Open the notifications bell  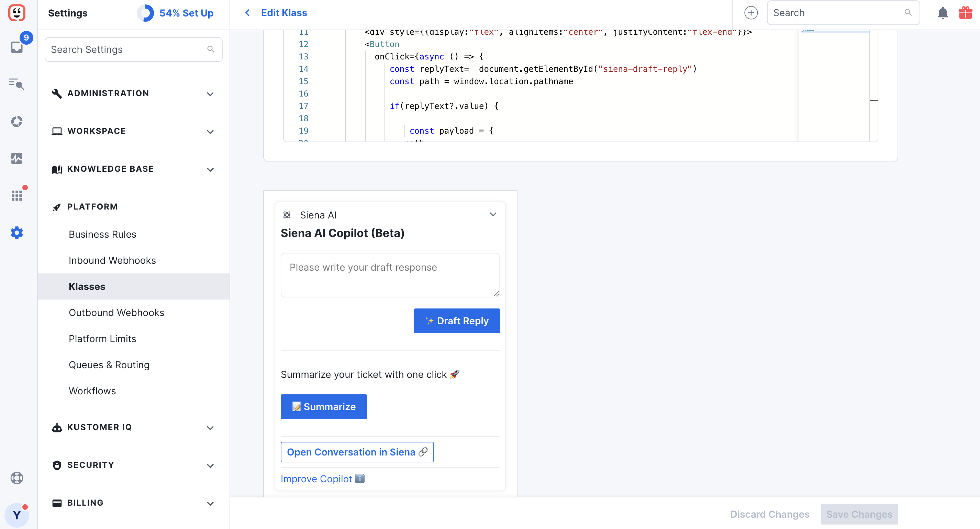pos(942,13)
